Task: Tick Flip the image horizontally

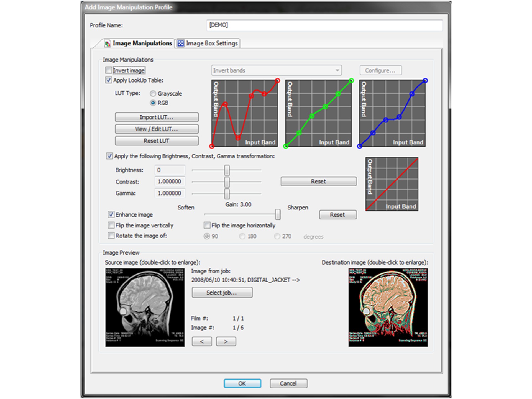Action: pos(207,225)
